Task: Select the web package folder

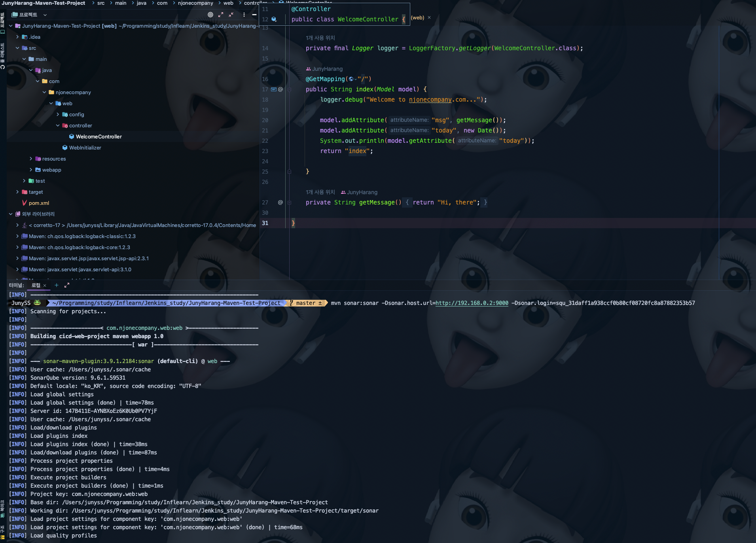Action: [x=64, y=103]
